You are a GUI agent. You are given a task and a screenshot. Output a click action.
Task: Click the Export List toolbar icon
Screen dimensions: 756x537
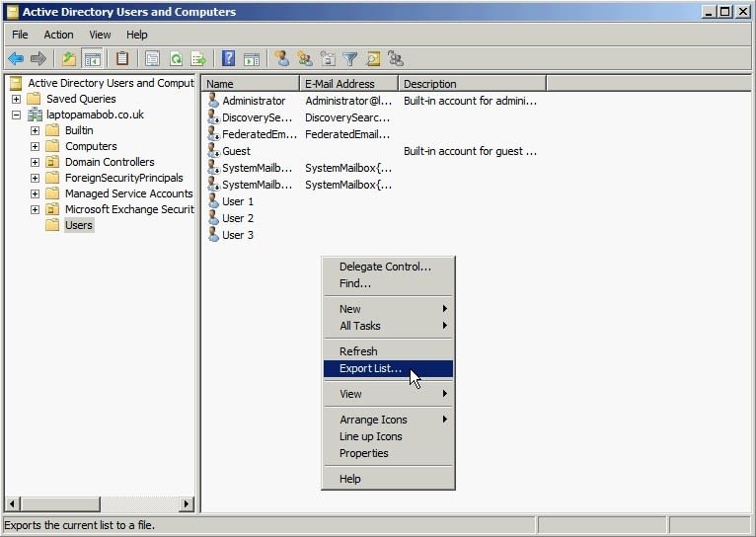[197, 59]
